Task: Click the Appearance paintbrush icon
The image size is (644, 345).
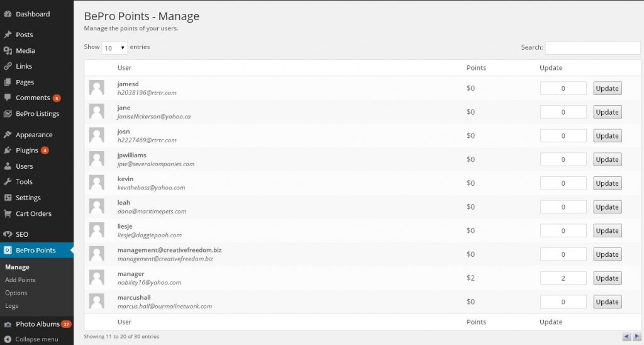Action: point(8,135)
